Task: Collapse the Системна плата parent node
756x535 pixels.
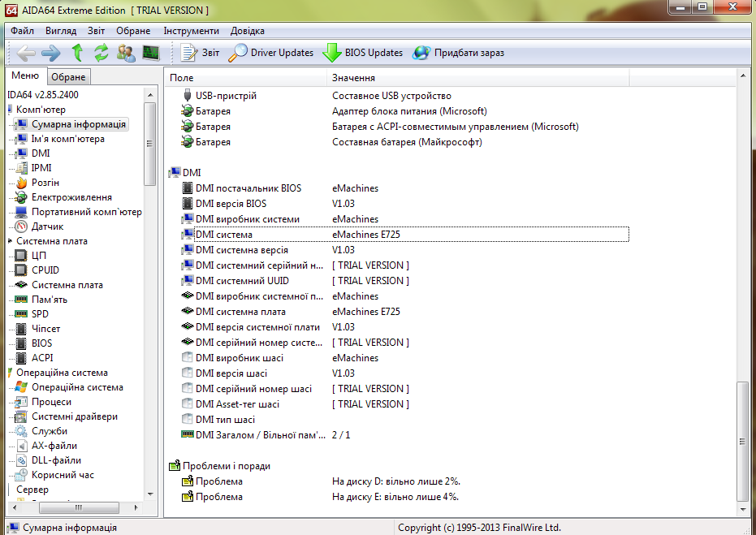Action: coord(10,241)
